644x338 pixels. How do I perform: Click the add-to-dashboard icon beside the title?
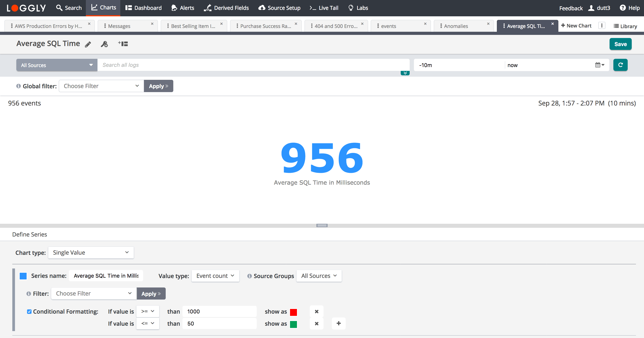[123, 44]
